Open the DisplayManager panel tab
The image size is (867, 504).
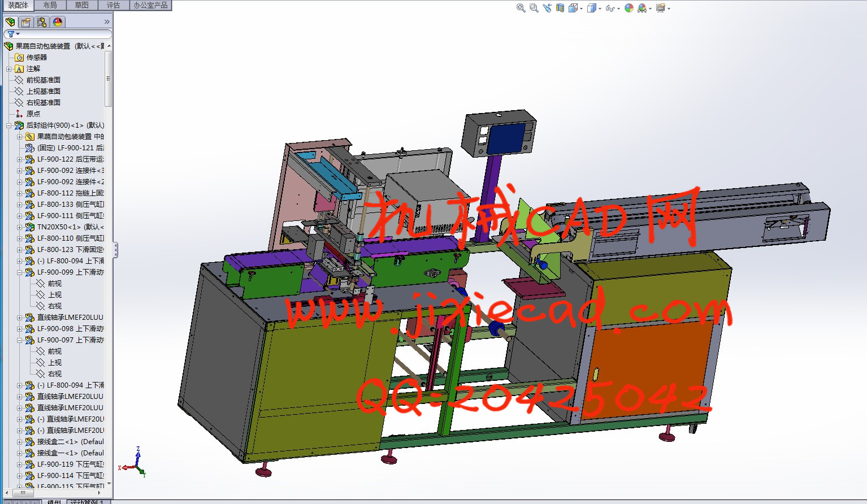[x=58, y=22]
